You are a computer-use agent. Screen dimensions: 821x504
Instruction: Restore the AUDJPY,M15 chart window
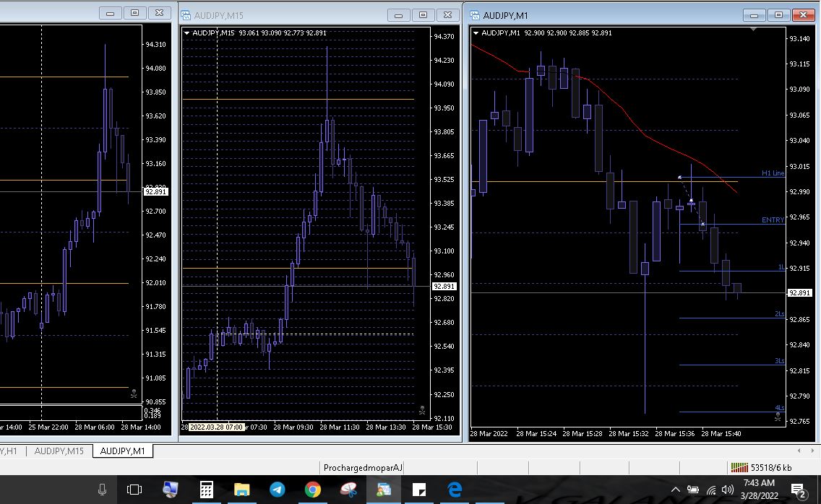423,15
